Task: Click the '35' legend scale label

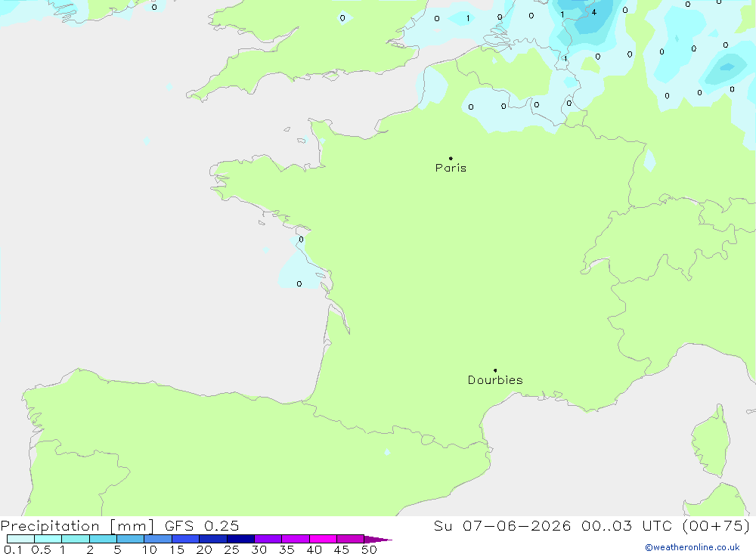Action: pos(287,549)
